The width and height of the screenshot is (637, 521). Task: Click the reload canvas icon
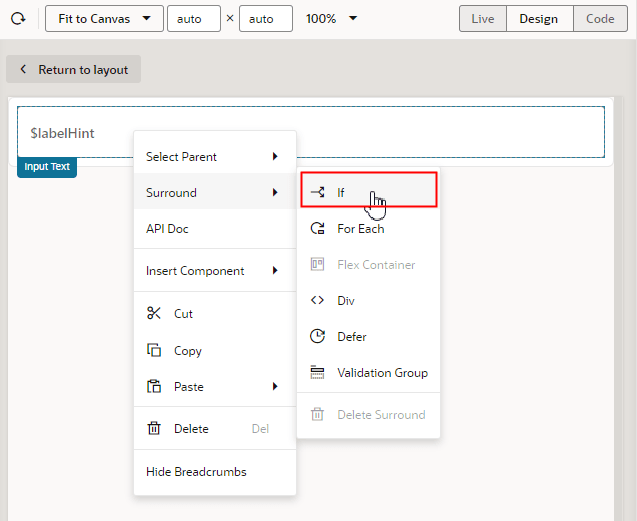[x=18, y=19]
